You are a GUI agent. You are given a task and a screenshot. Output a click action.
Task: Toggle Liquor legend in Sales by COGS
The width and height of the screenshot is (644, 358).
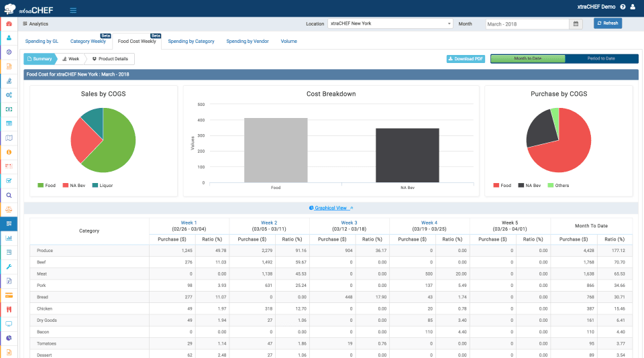103,185
